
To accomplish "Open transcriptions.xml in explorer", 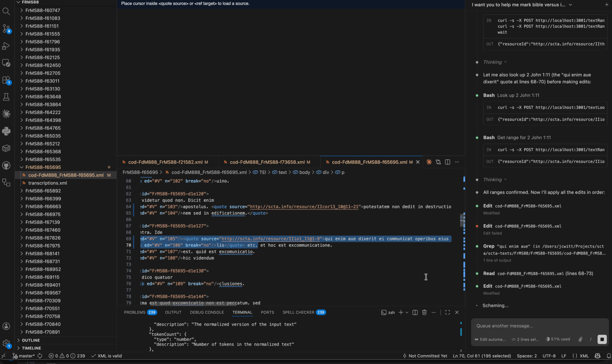I will click(x=48, y=183).
